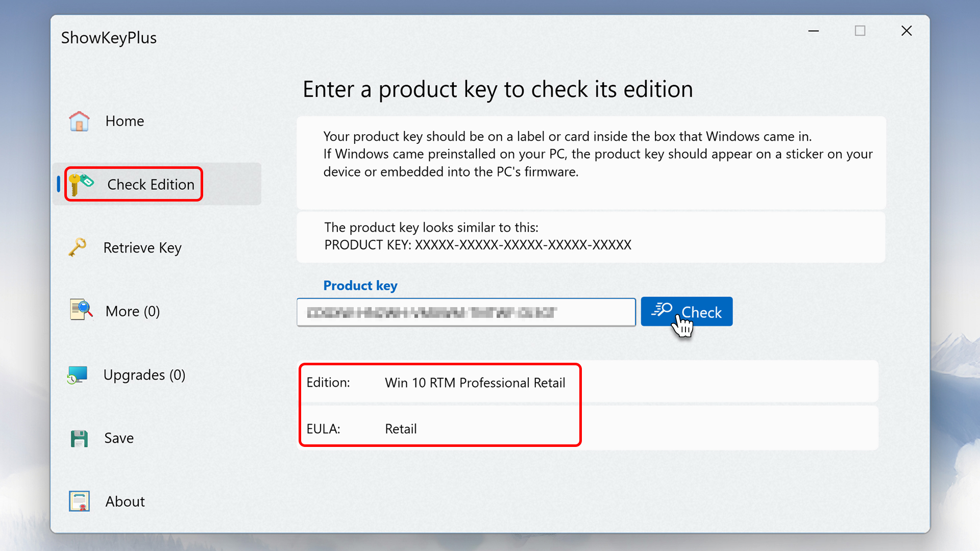Click the search icon on Check button
The width and height of the screenshot is (980, 551).
tap(663, 310)
